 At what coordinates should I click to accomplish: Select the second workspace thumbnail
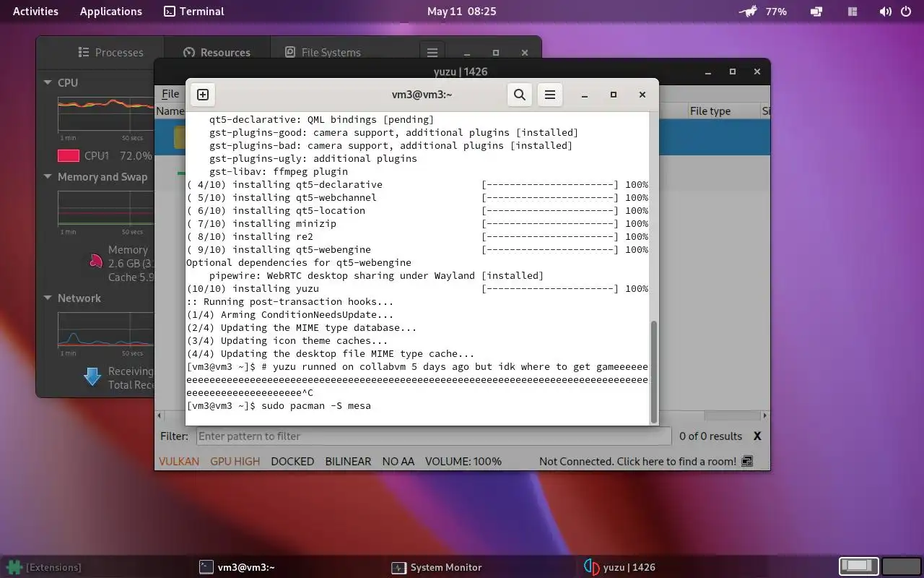point(902,566)
